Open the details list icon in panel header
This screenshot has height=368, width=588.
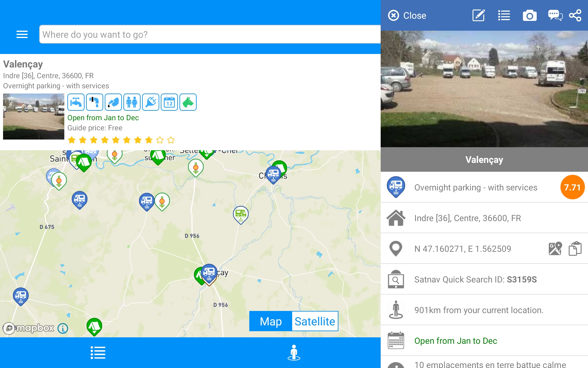pos(504,15)
